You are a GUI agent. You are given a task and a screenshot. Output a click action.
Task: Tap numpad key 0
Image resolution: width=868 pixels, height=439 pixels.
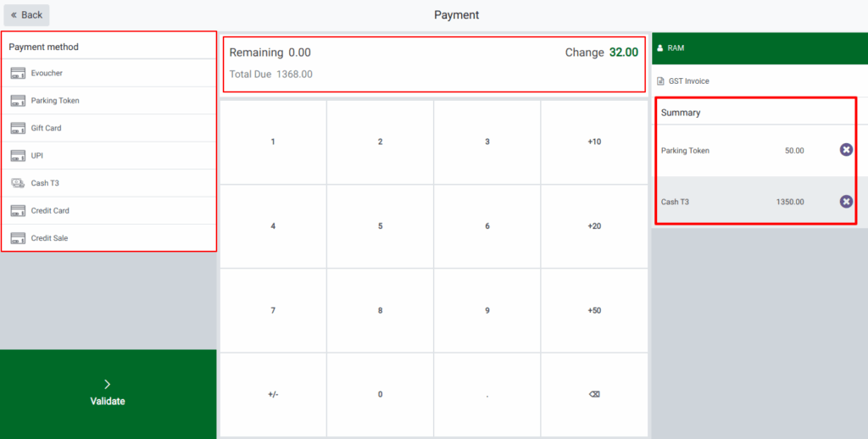pyautogui.click(x=380, y=395)
